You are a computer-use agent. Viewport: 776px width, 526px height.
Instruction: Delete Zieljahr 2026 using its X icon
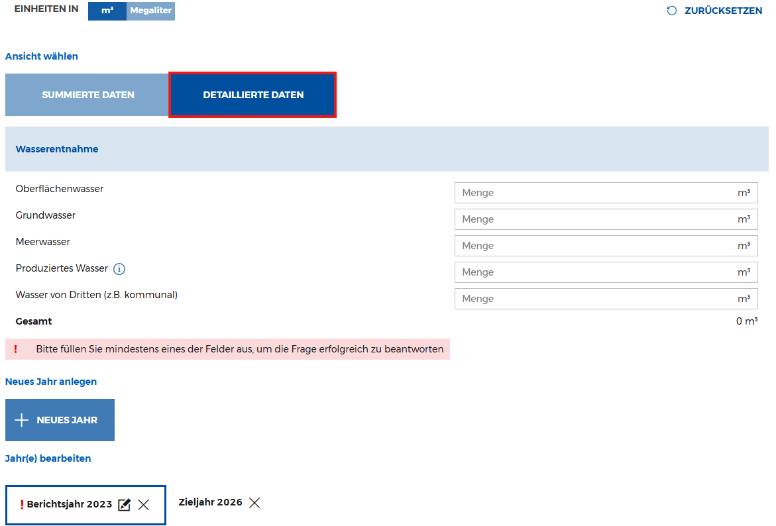[254, 502]
